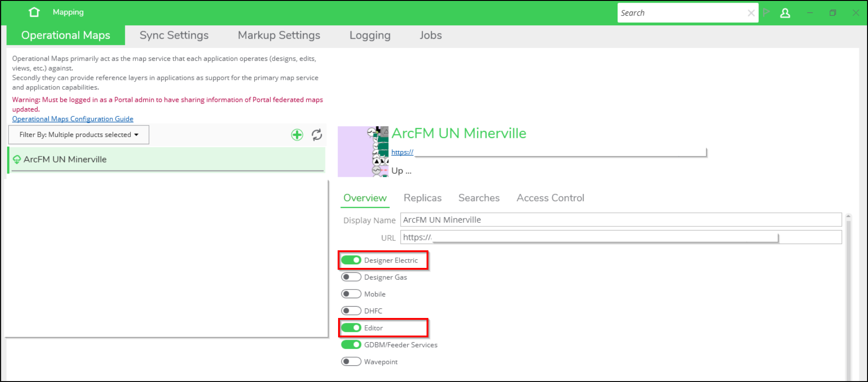868x382 pixels.
Task: Click the ArcFM UN Minerville heading
Action: 459,133
